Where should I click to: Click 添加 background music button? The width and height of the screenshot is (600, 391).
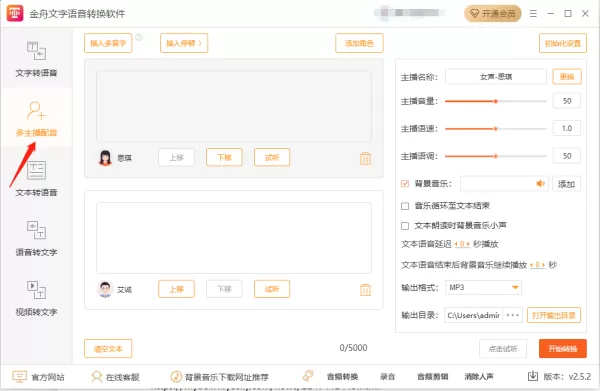[567, 184]
